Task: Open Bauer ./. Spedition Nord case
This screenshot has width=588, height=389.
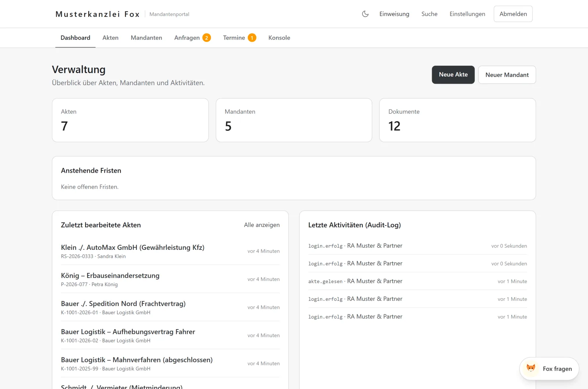Action: (x=123, y=303)
